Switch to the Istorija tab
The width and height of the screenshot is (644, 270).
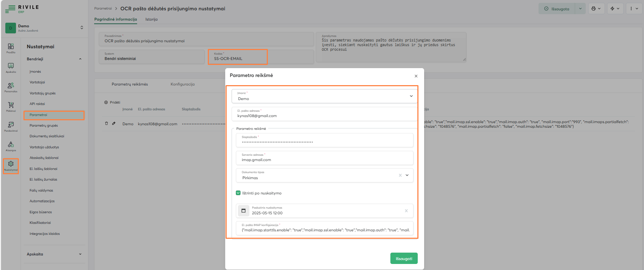tap(151, 20)
